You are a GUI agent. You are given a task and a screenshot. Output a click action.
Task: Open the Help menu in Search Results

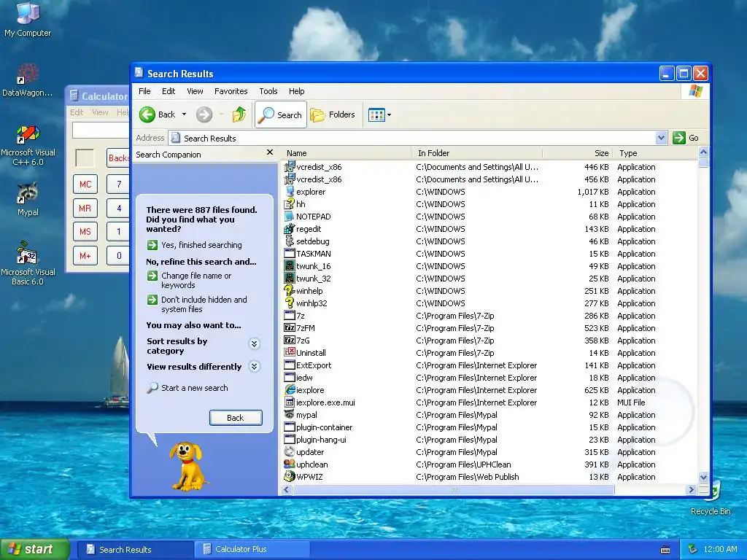296,91
